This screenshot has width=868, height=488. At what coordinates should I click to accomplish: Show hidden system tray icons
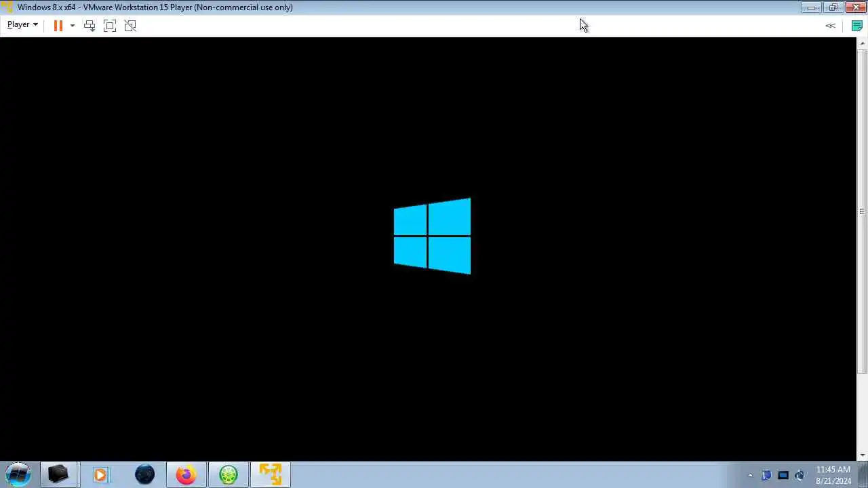(750, 475)
